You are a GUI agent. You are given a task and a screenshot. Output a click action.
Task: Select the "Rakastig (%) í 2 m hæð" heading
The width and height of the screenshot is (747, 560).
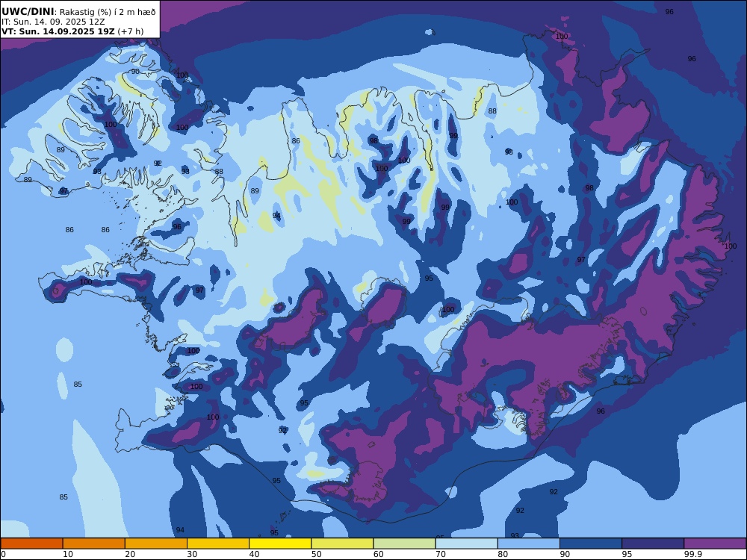point(108,12)
